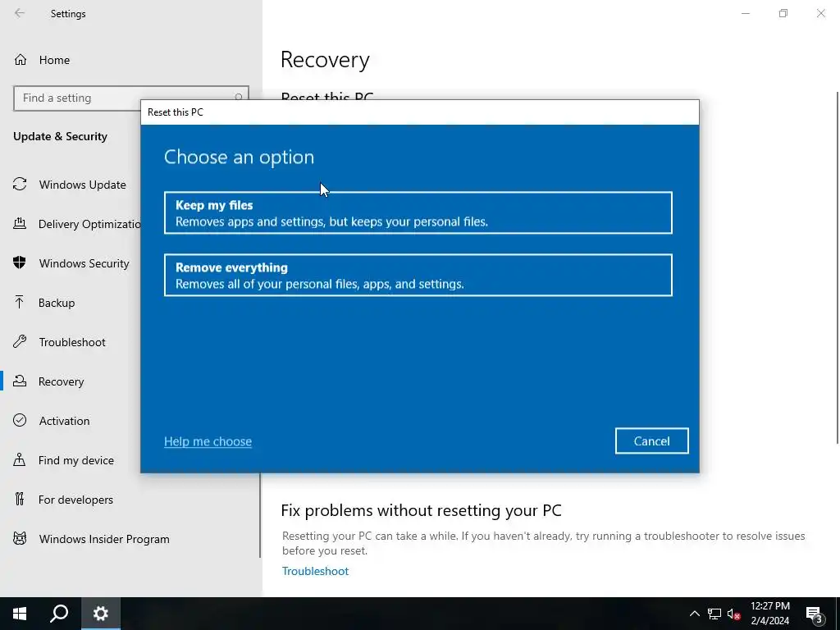Open the Troubleshoot link under Fix problems
840x630 pixels.
(315, 571)
